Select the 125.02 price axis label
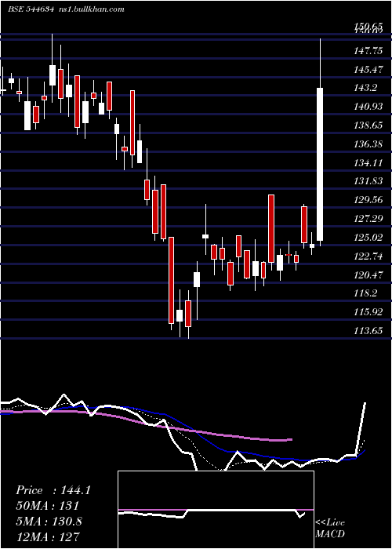 [368, 238]
